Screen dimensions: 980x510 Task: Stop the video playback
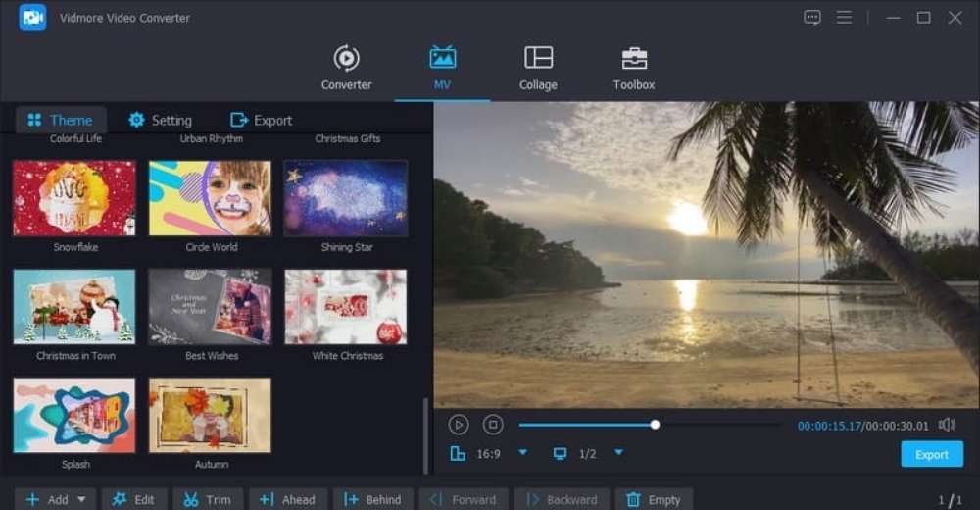click(x=493, y=425)
